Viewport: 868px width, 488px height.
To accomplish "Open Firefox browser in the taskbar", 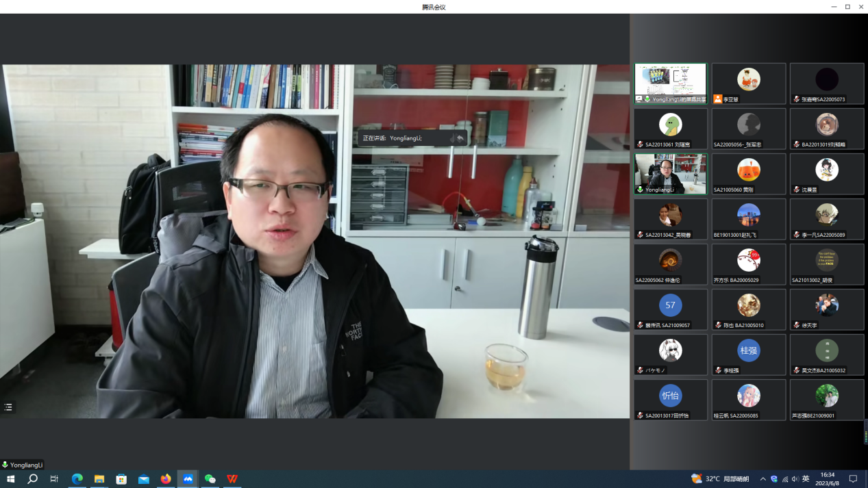I will (166, 479).
